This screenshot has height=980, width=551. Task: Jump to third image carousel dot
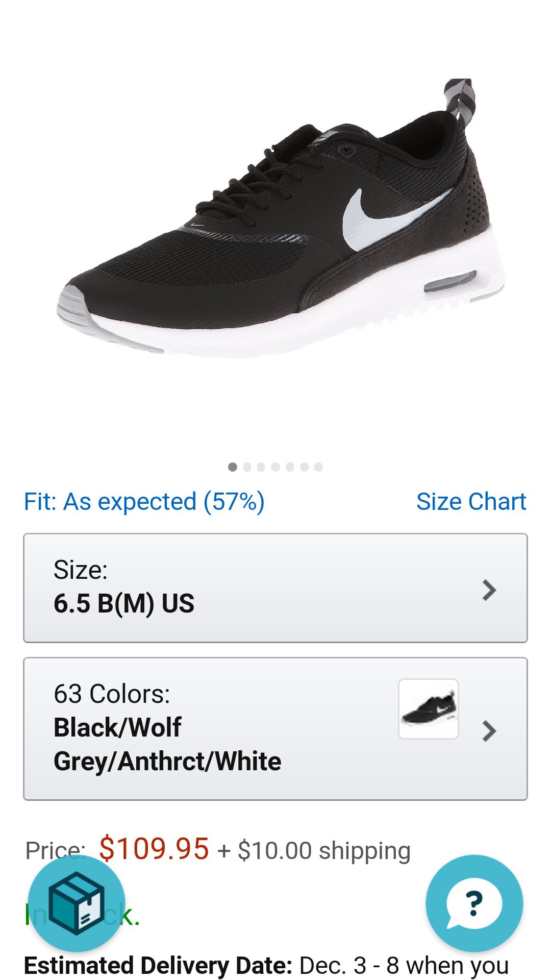click(x=261, y=467)
